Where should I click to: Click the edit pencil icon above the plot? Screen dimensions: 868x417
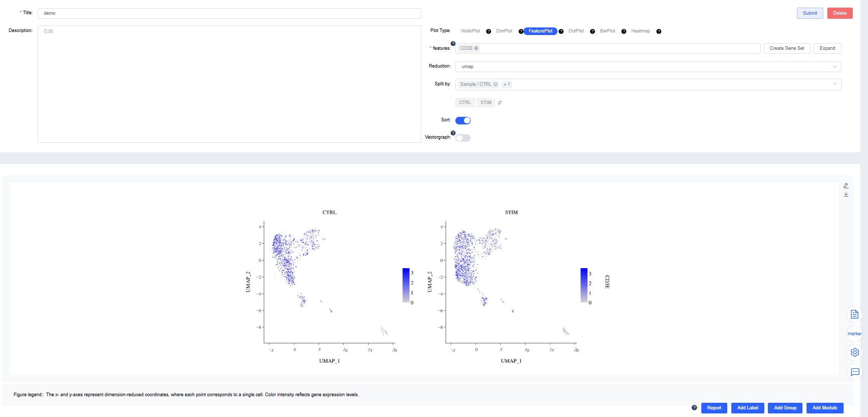click(846, 186)
